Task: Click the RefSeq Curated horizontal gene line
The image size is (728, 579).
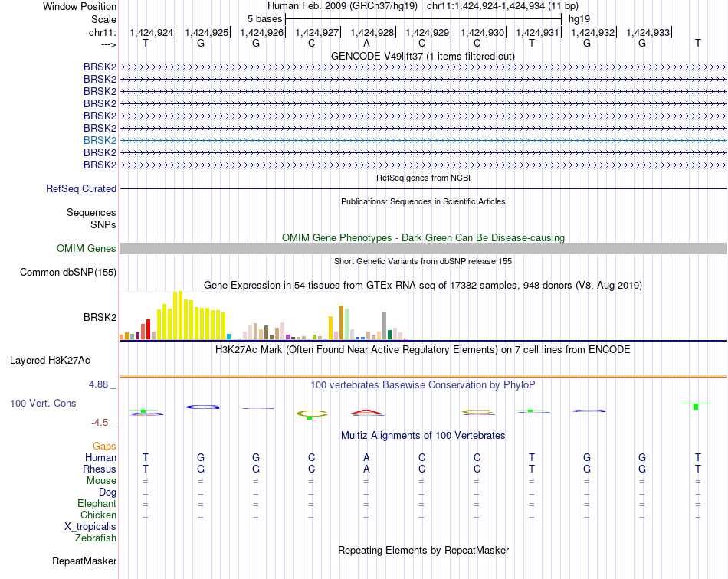Action: pyautogui.click(x=423, y=189)
